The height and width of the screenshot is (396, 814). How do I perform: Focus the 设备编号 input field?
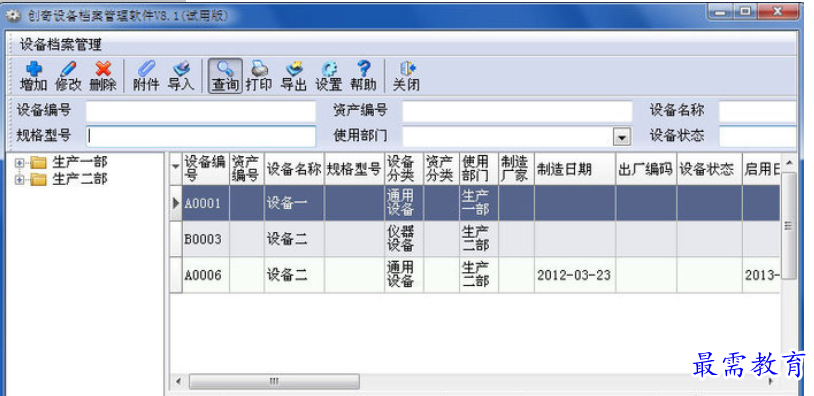pyautogui.click(x=200, y=111)
